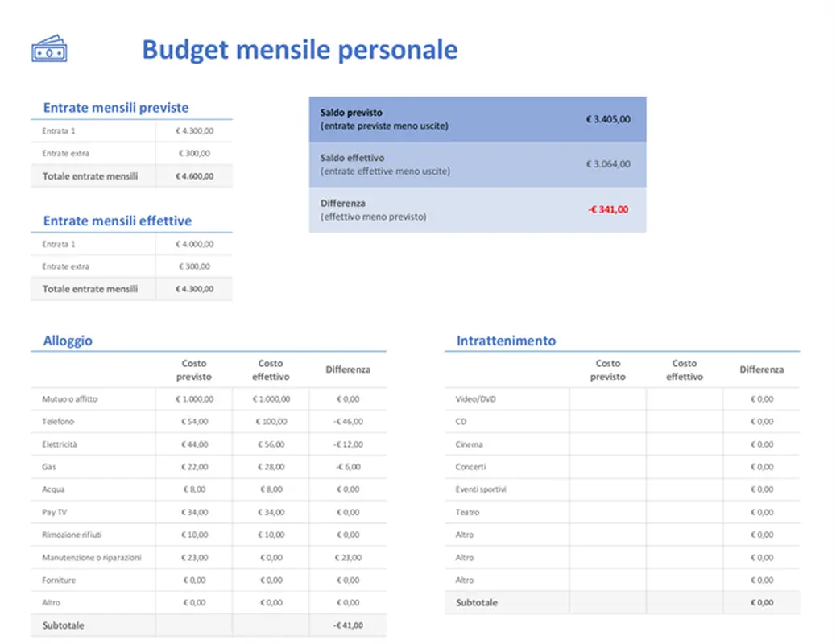836x644 pixels.
Task: Select the Entrate mensili previste heading
Action: point(115,107)
